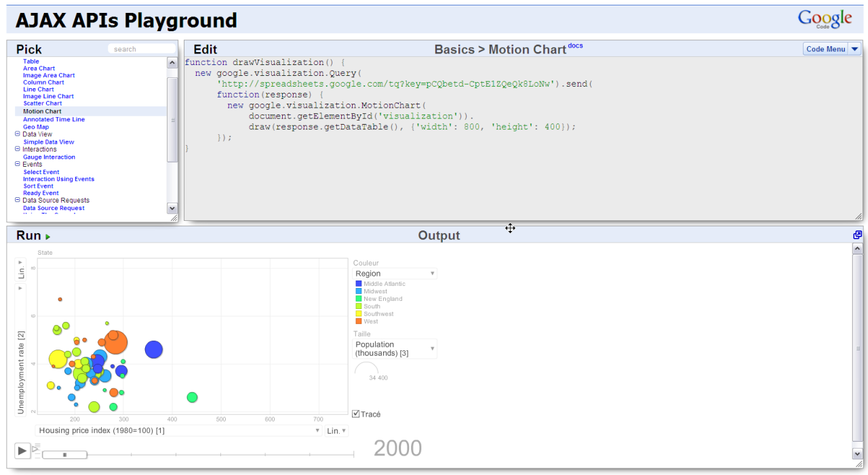Click the docs link next to Motion Chart
The image size is (868, 475).
[x=575, y=45]
